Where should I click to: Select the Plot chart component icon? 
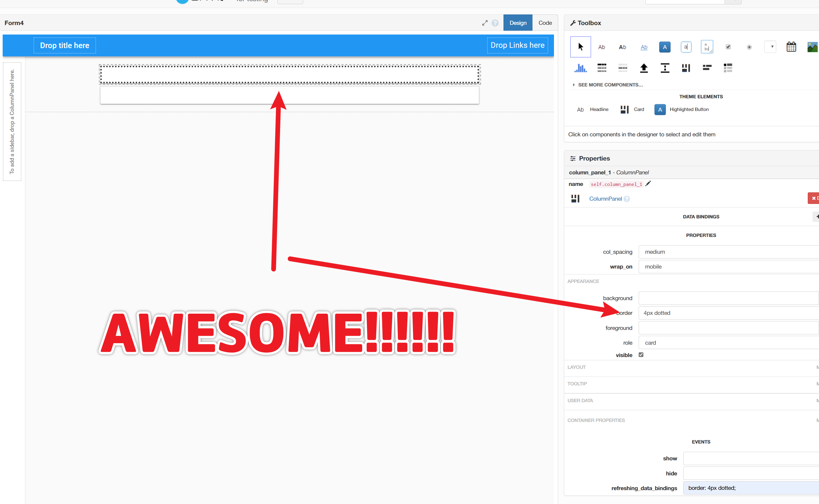click(x=580, y=68)
